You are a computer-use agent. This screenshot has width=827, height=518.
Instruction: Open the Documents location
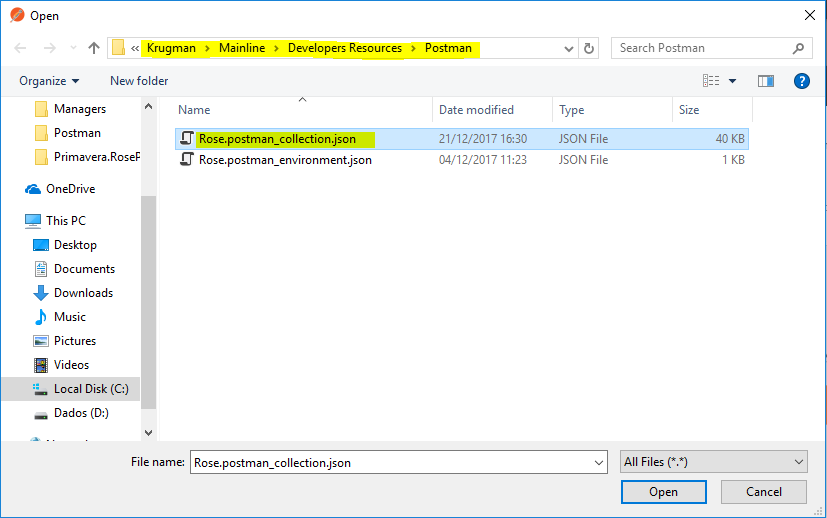[x=74, y=269]
